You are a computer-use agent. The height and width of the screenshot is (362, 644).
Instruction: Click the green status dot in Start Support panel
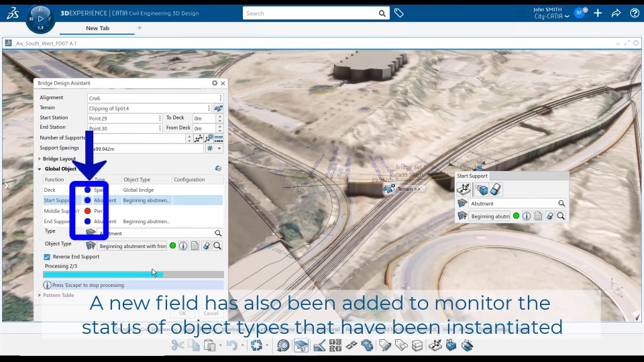coord(517,216)
